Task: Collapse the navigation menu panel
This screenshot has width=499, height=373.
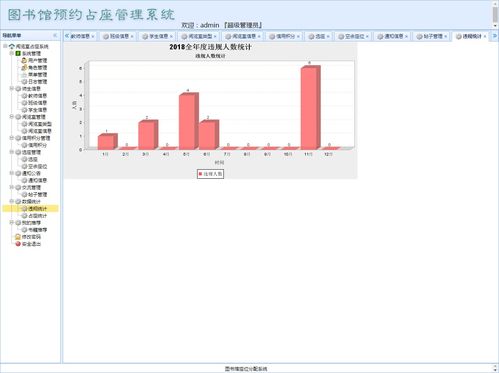Action: click(55, 35)
